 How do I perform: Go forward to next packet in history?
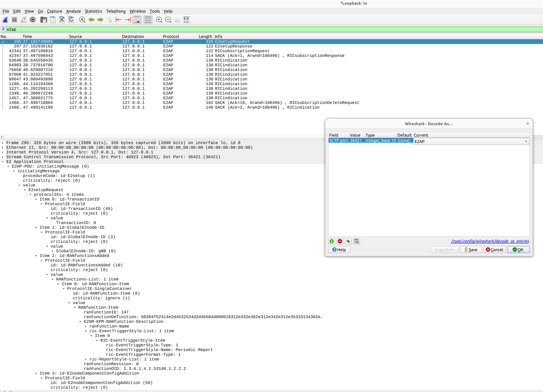point(100,20)
